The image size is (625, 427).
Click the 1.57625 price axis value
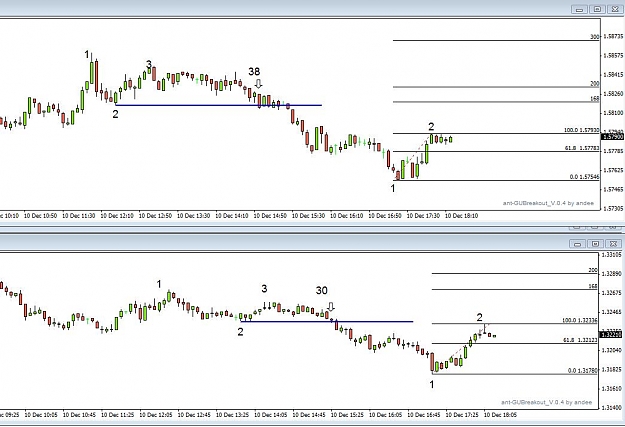(x=613, y=170)
